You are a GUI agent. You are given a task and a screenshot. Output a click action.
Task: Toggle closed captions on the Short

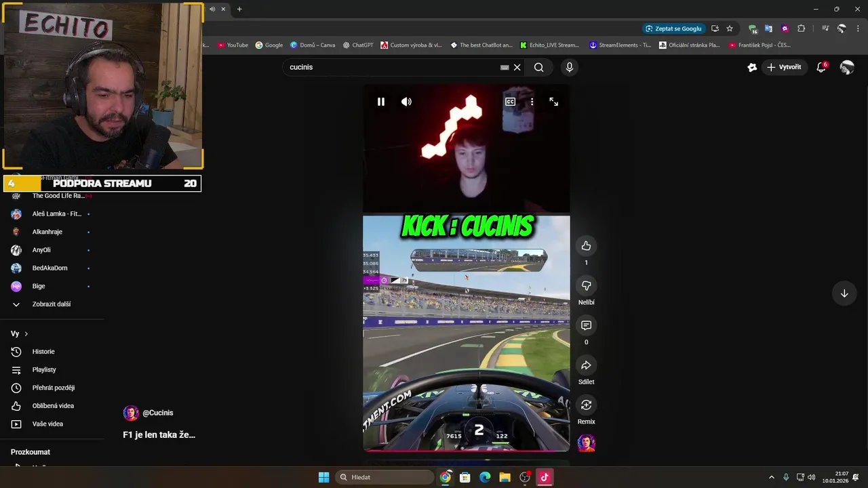[510, 102]
